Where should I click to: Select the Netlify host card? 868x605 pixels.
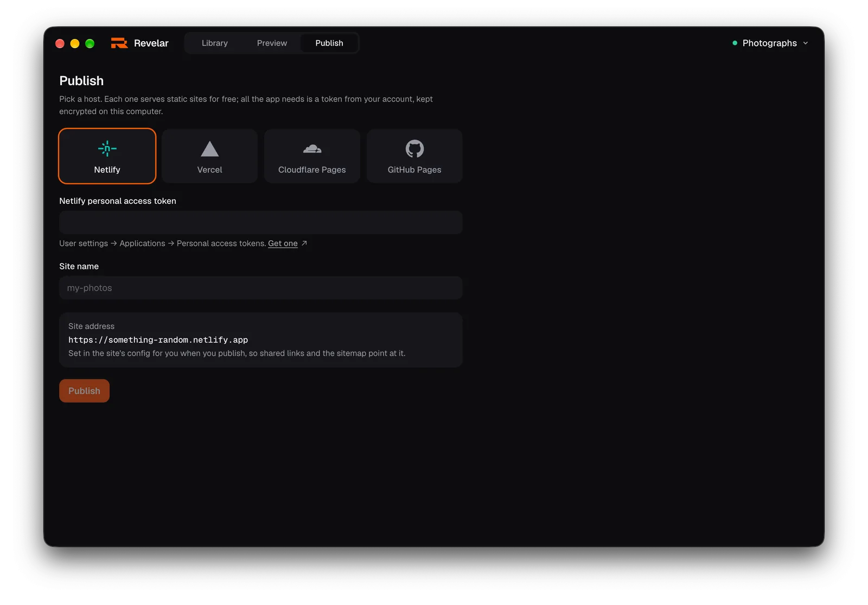click(x=107, y=156)
